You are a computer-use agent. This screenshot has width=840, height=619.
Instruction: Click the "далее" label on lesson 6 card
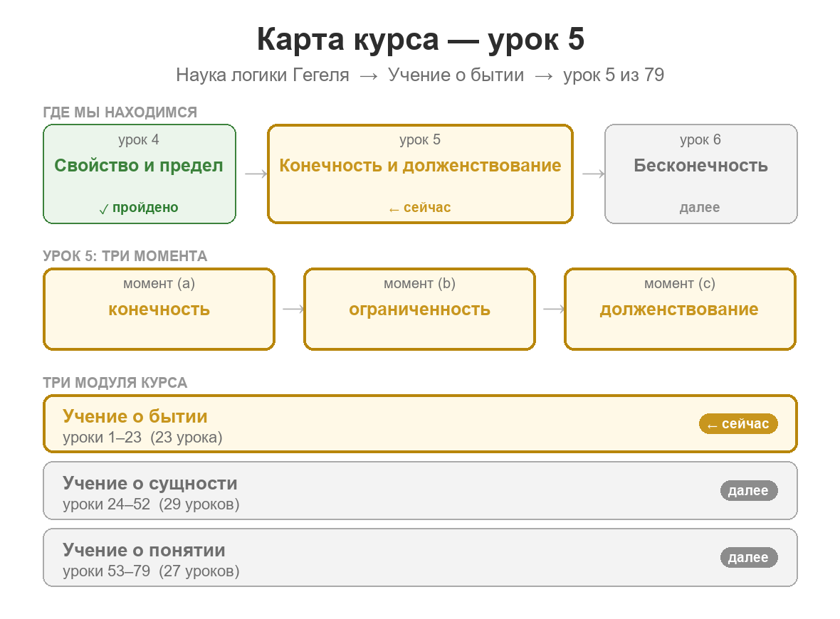pyautogui.click(x=700, y=208)
